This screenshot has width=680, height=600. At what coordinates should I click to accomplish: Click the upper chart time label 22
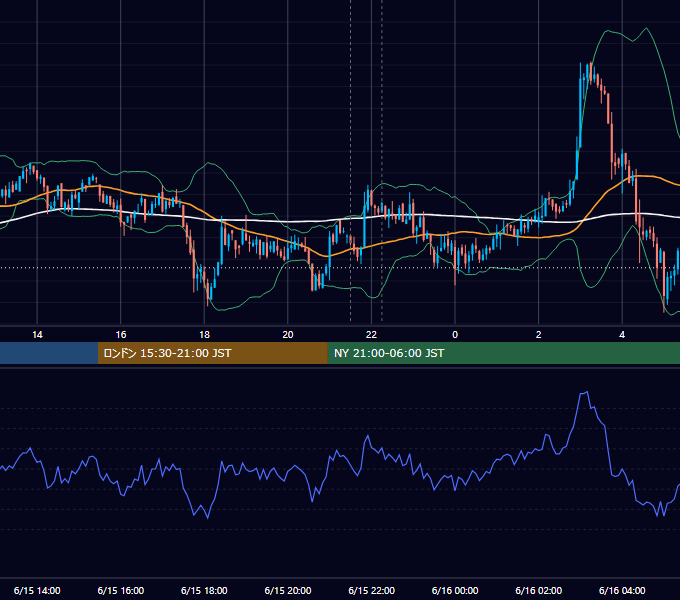tap(371, 335)
